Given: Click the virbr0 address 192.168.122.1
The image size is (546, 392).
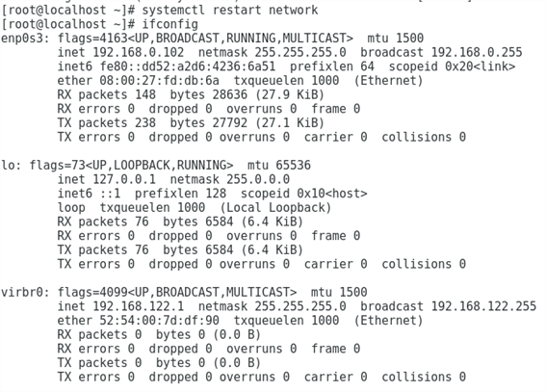Looking at the screenshot, I should pyautogui.click(x=139, y=306).
